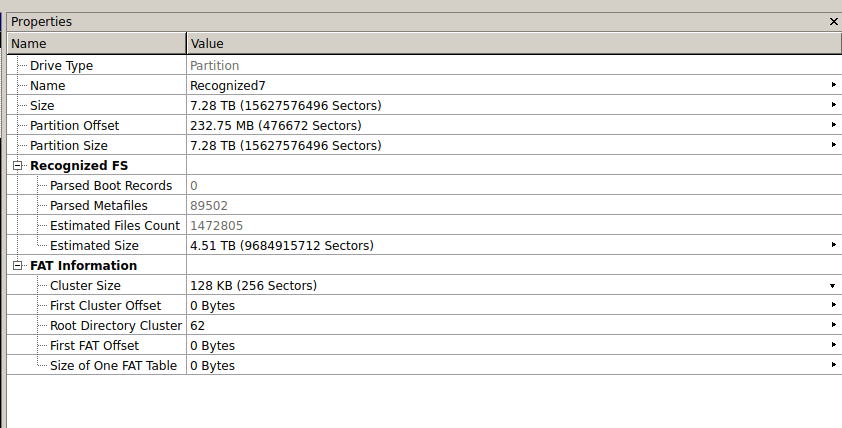Close the Properties panel
842x428 pixels.
tap(833, 21)
